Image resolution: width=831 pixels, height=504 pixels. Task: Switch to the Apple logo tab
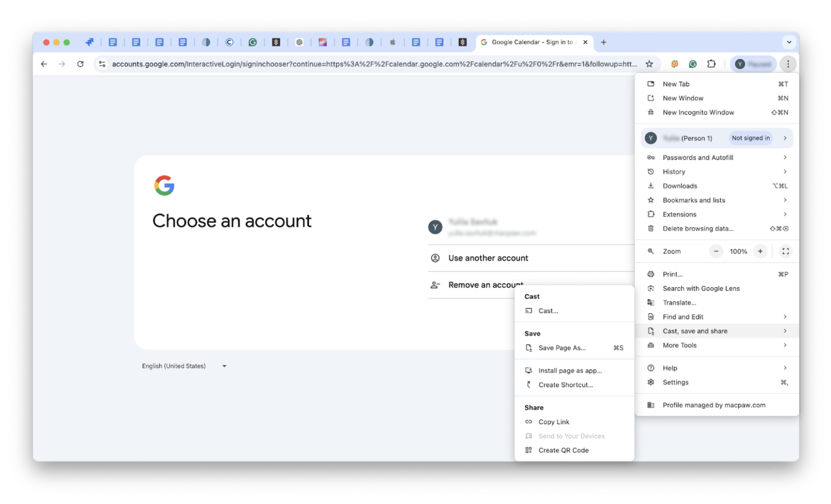point(393,42)
